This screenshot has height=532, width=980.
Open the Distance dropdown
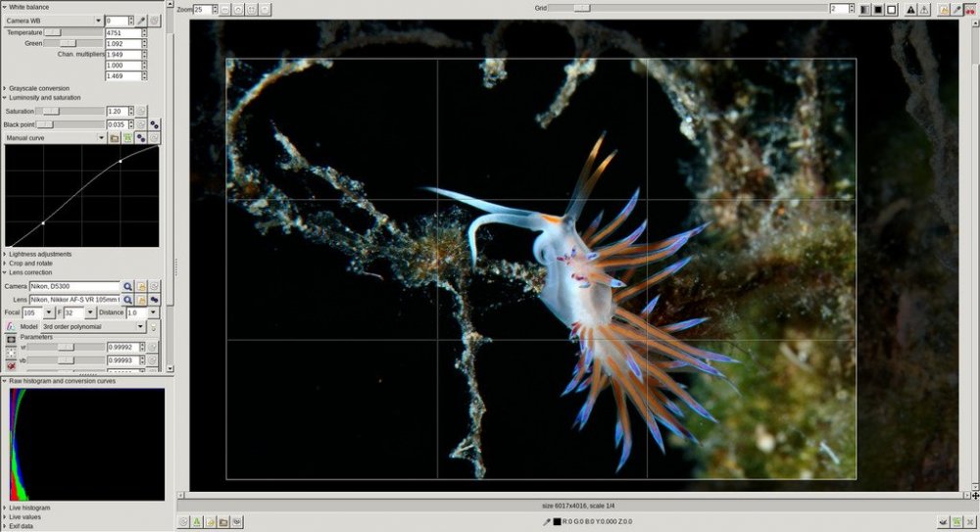click(x=153, y=313)
